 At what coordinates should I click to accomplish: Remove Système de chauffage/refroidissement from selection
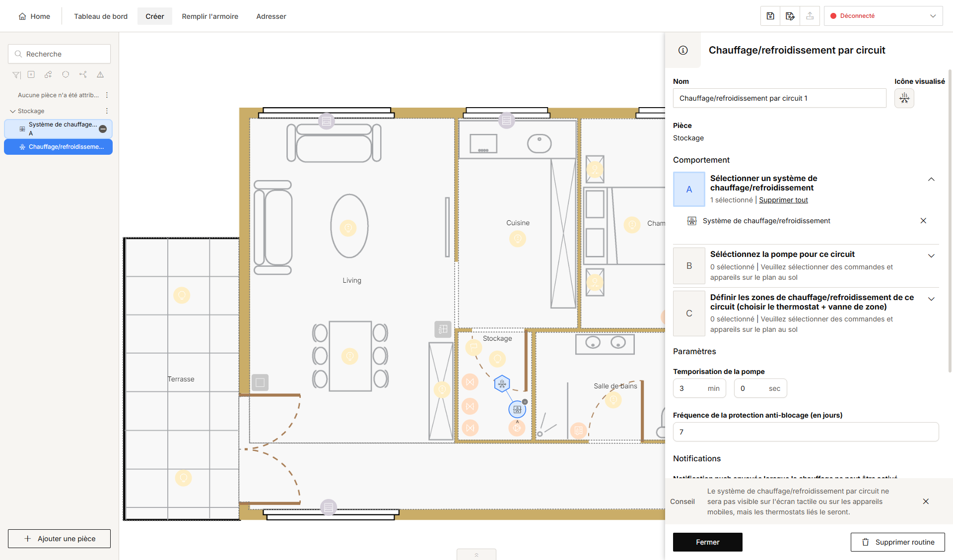pos(923,221)
